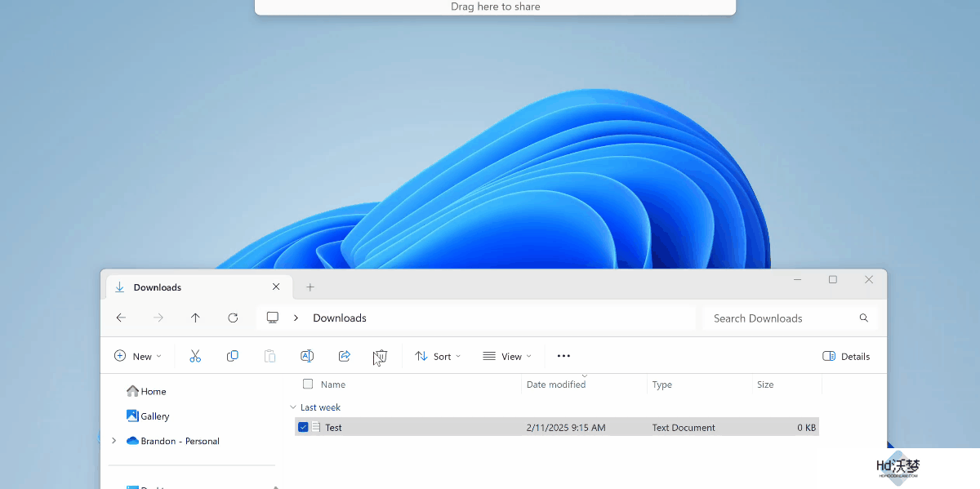Click Downloads in the address bar
Viewport: 980px width, 489px height.
[x=340, y=318]
